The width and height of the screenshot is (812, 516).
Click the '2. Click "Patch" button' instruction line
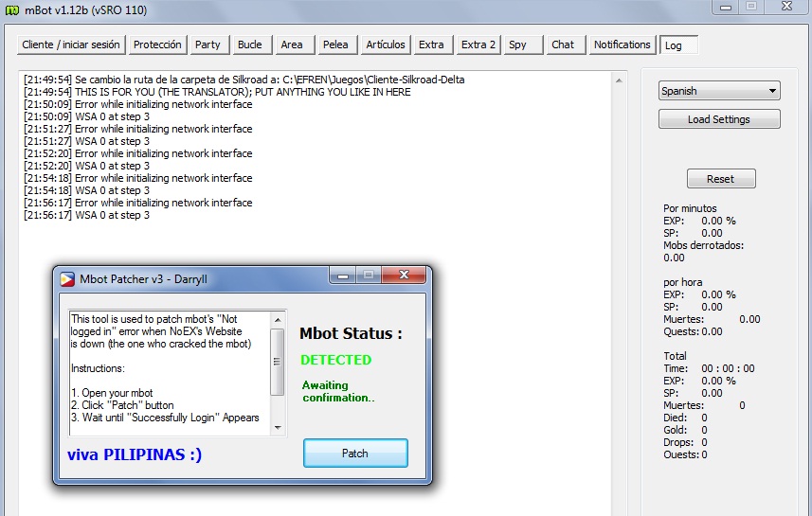[x=122, y=406]
